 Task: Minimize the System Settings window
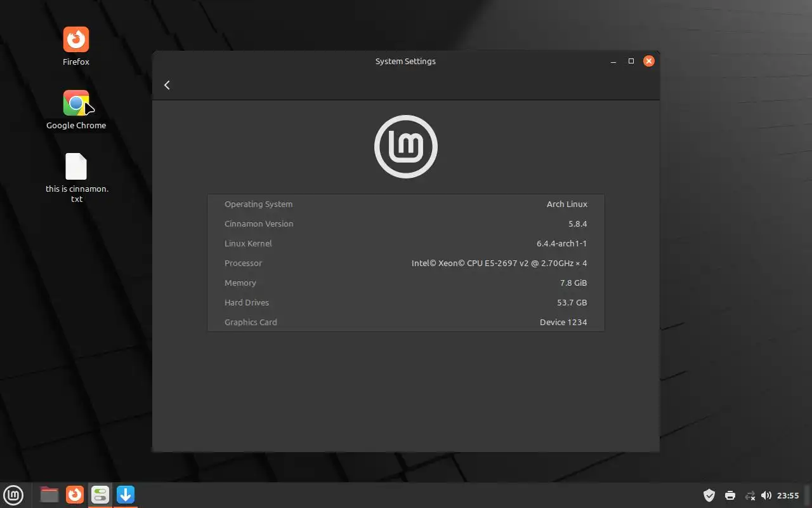[613, 62]
